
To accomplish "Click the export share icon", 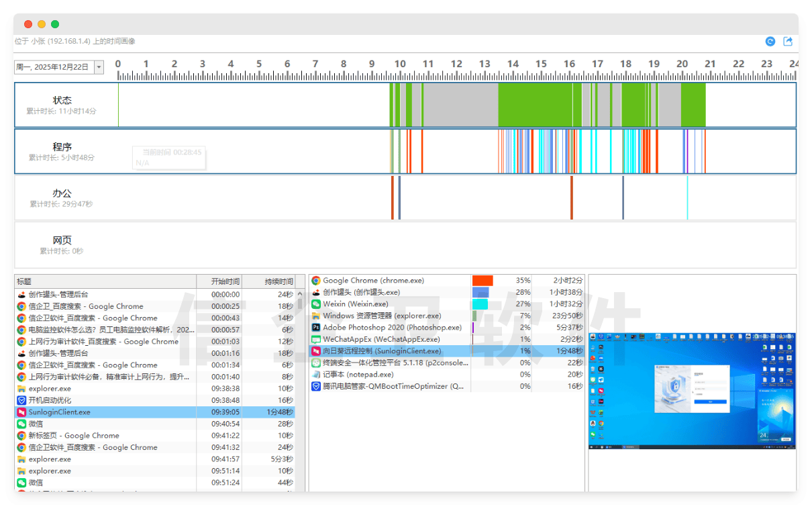I will click(788, 42).
